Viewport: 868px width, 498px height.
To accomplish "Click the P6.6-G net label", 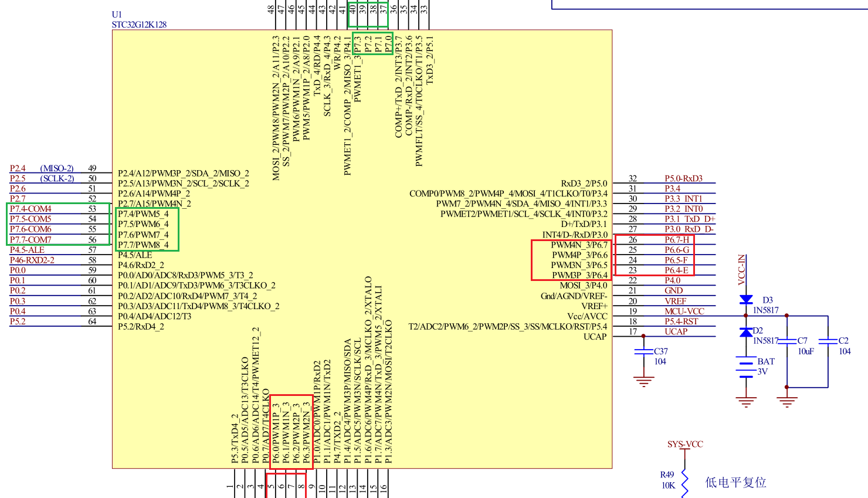I will click(x=677, y=249).
